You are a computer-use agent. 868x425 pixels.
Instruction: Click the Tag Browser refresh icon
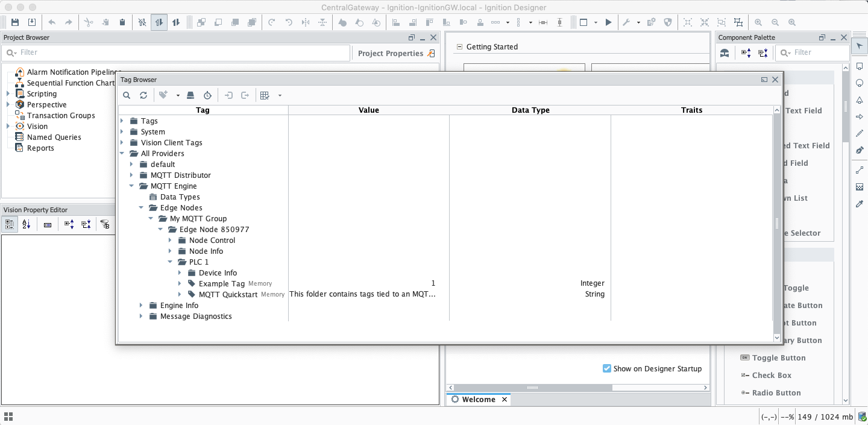click(143, 95)
